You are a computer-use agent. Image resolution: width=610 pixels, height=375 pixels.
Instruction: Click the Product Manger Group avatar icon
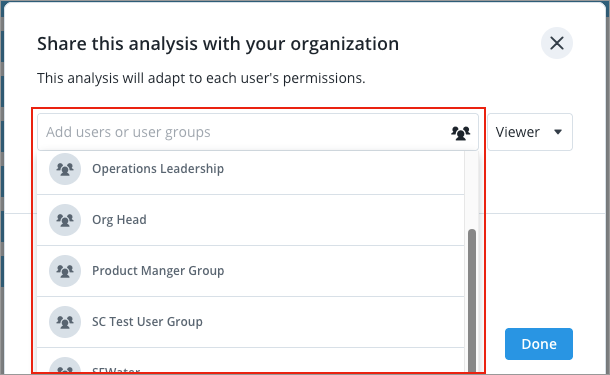click(65, 271)
